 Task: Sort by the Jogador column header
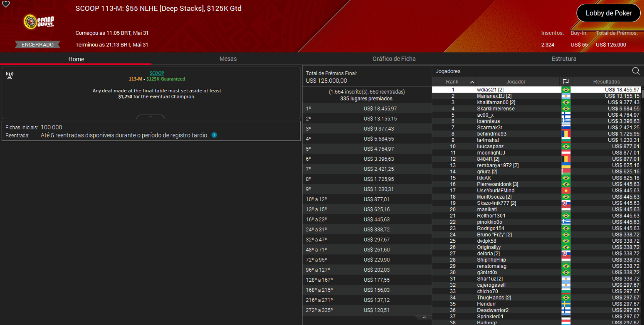pyautogui.click(x=516, y=82)
